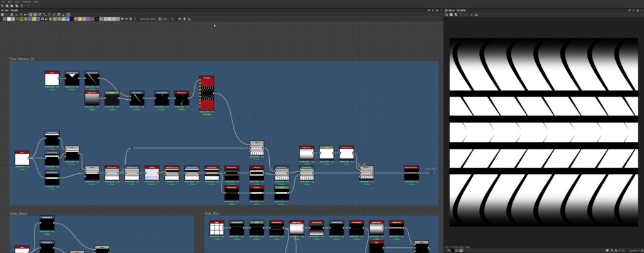The height and width of the screenshot is (253, 644).
Task: Select the pink-purple normal node in the main chain
Action: point(152,173)
